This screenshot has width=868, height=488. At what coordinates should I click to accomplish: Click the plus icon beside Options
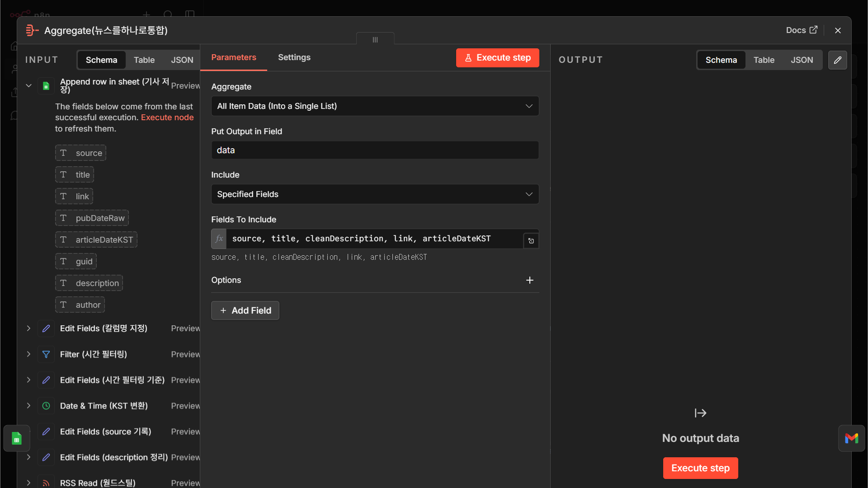tap(530, 280)
